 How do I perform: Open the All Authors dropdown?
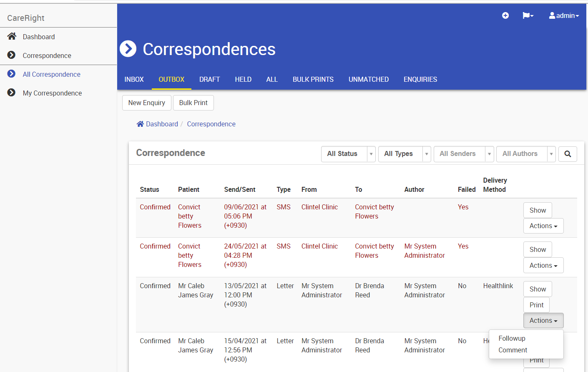point(526,154)
